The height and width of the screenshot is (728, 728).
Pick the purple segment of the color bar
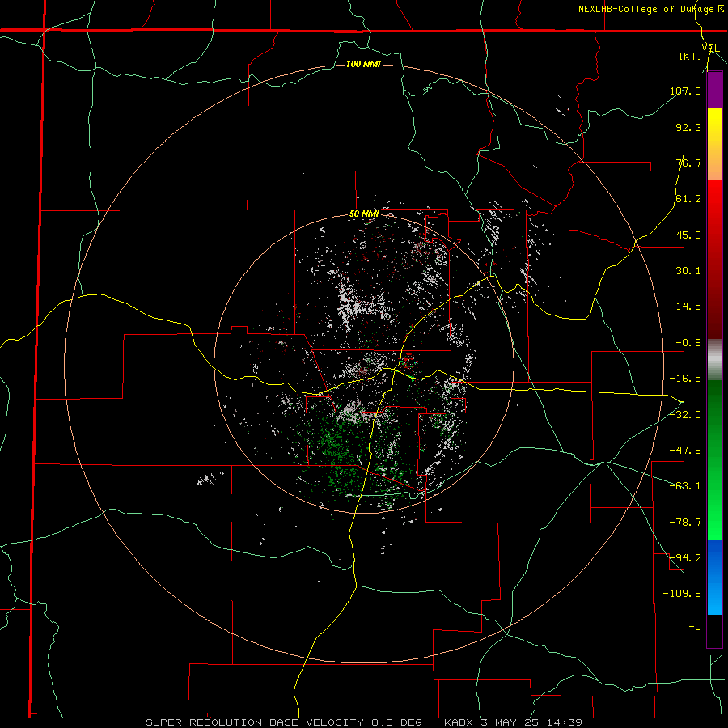click(714, 90)
